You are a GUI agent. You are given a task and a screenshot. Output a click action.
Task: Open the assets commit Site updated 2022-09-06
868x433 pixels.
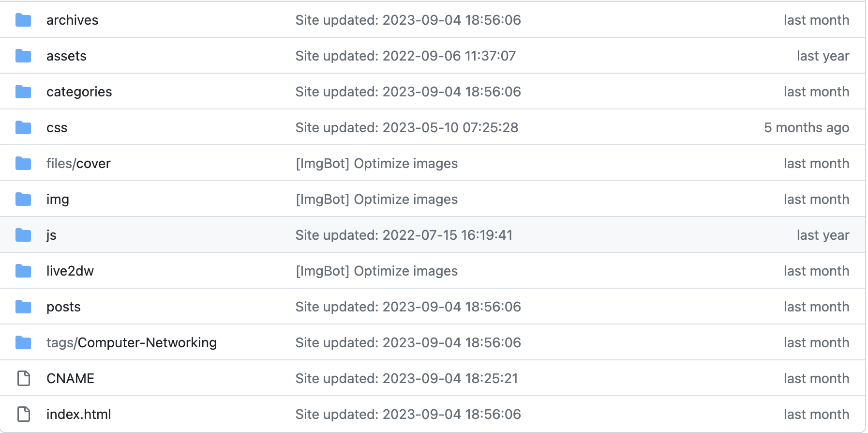point(405,56)
